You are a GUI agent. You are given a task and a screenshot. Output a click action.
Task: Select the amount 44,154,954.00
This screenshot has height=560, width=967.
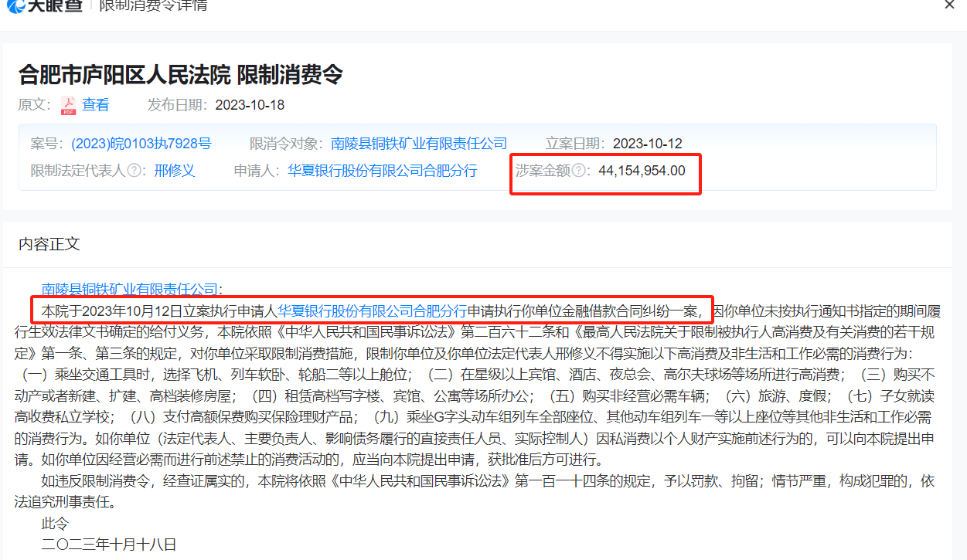coord(642,171)
